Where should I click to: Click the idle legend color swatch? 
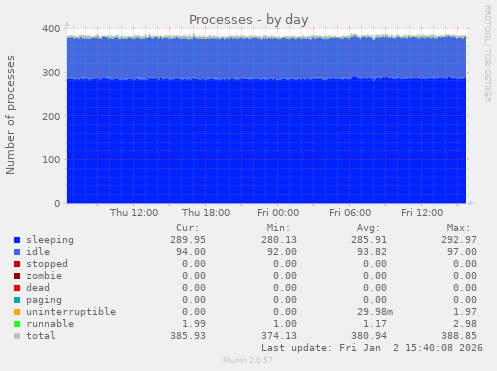click(17, 252)
